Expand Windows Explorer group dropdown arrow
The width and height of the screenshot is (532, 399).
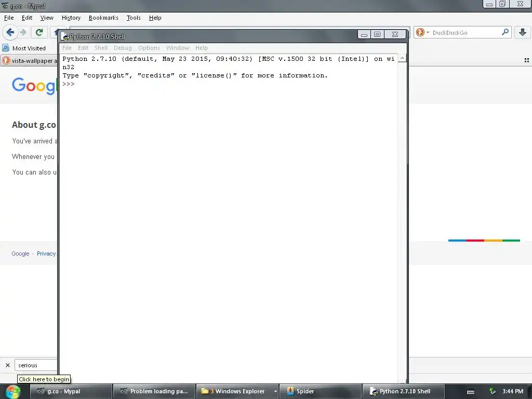tap(275, 391)
